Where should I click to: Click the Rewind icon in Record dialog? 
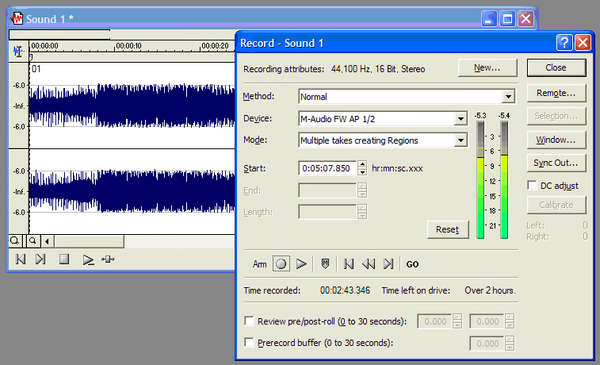pos(368,264)
